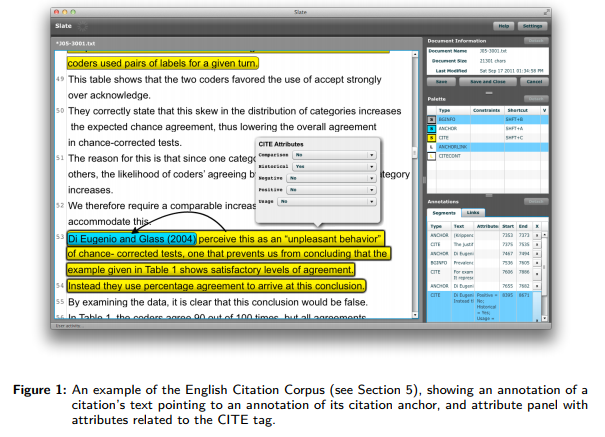The image size is (605, 437).
Task: Select the *J05-3001.txt document tab
Action: pyautogui.click(x=76, y=44)
